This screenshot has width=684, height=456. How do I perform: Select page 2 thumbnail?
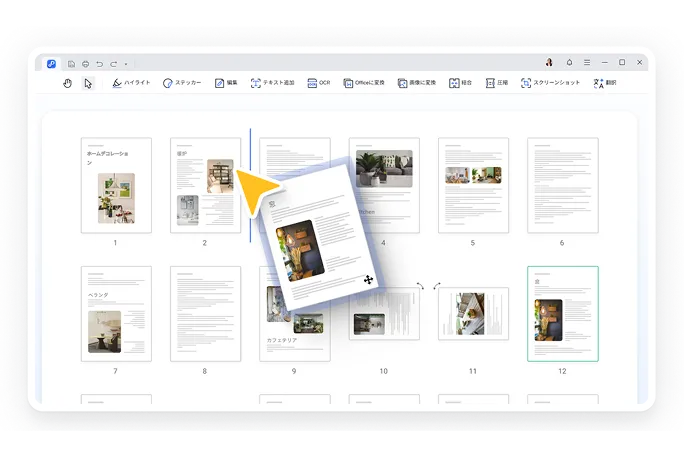click(205, 185)
